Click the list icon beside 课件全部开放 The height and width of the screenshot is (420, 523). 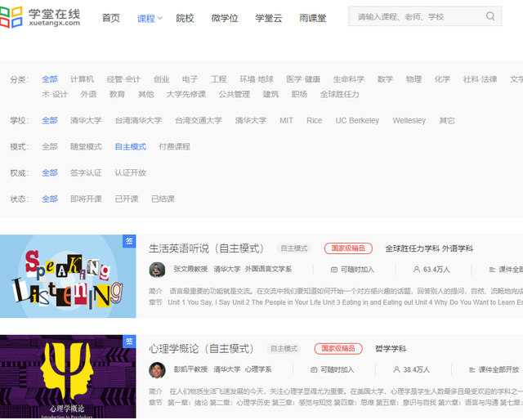coord(472,369)
